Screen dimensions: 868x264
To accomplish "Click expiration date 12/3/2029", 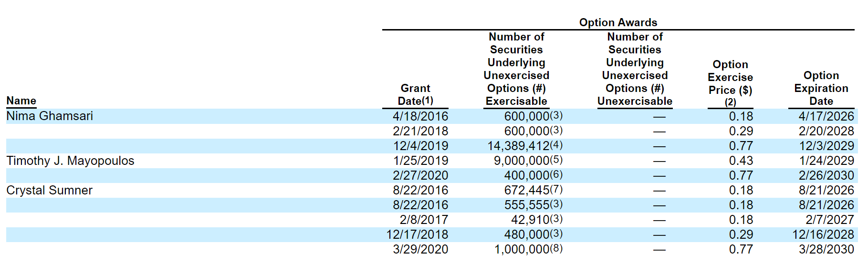I will (826, 146).
